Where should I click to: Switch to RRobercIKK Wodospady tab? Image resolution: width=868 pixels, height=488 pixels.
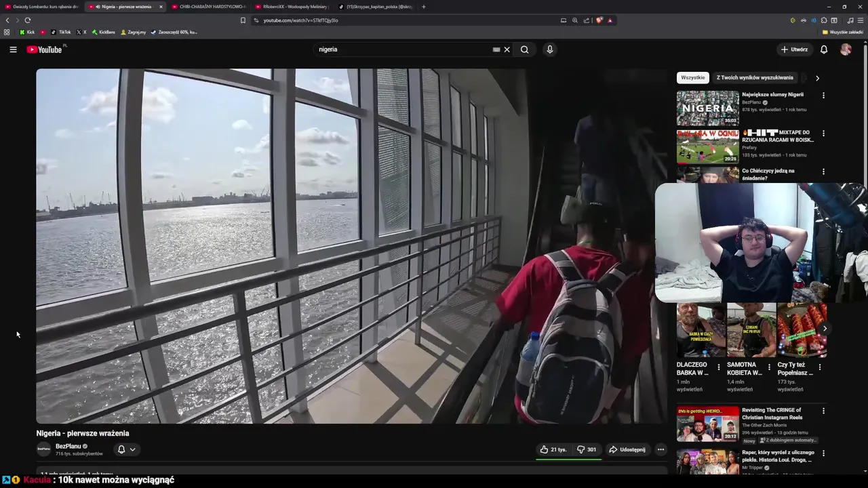pos(290,7)
